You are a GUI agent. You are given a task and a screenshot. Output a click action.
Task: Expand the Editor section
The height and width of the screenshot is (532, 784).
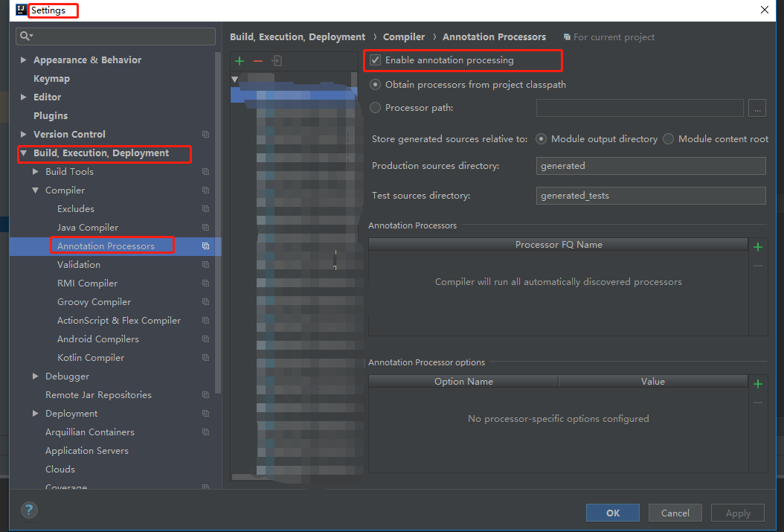pyautogui.click(x=23, y=97)
